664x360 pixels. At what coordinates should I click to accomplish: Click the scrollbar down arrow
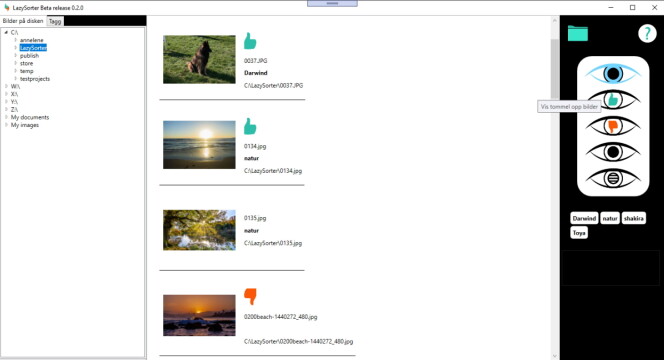click(555, 356)
